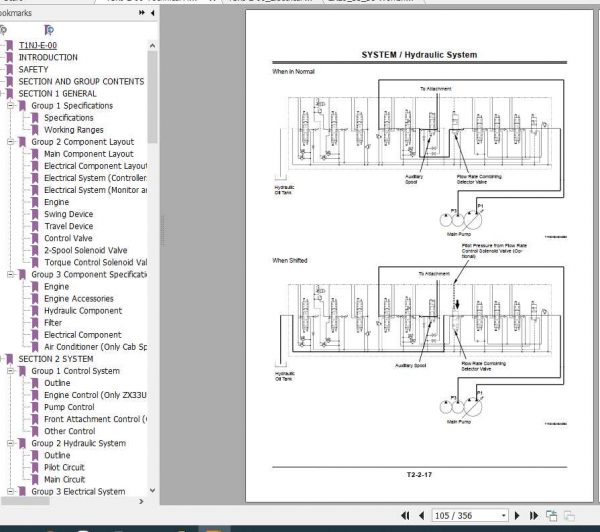The image size is (600, 532).
Task: Go to the previous page
Action: [422, 516]
